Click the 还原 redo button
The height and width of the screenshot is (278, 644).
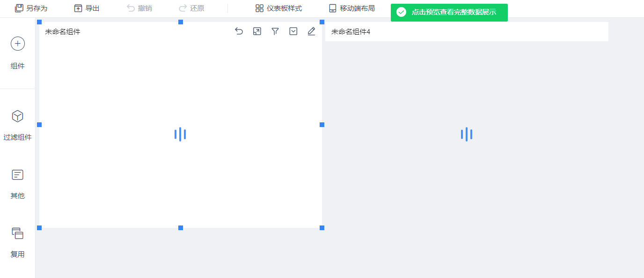(x=191, y=8)
